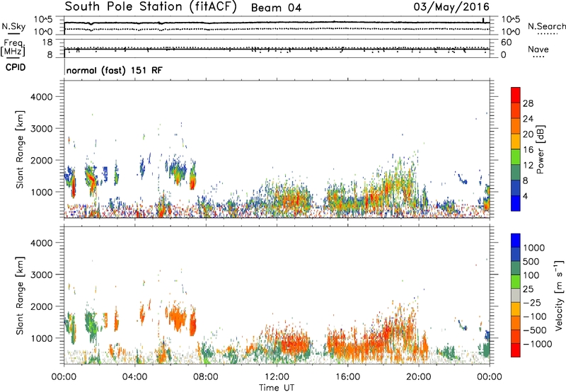Click the 24 label on Power colorbar

tap(528, 119)
